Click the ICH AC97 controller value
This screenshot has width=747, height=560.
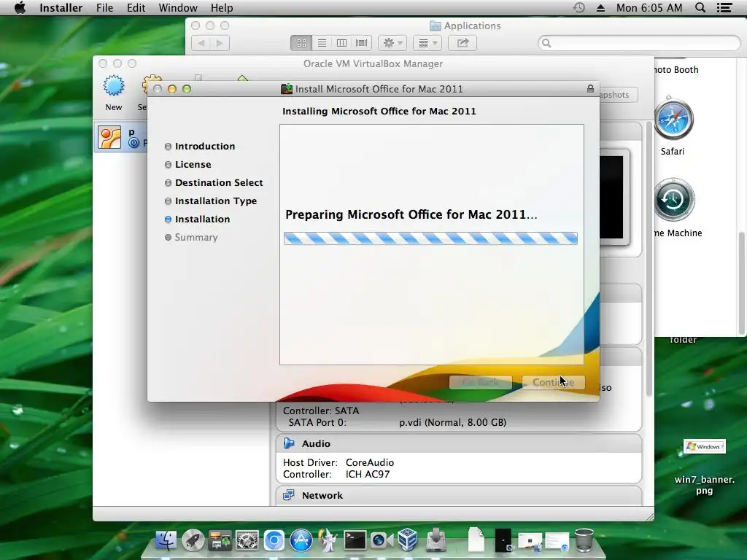pyautogui.click(x=368, y=474)
